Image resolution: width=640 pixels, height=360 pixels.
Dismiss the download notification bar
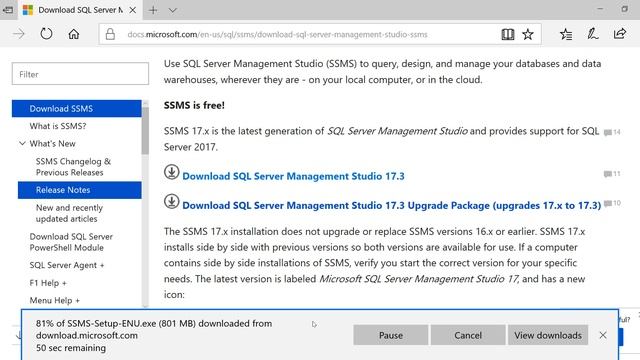coord(603,335)
